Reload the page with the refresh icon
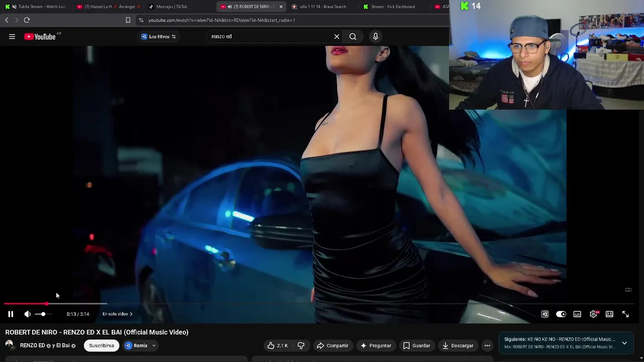The height and width of the screenshot is (362, 644). coord(27,20)
